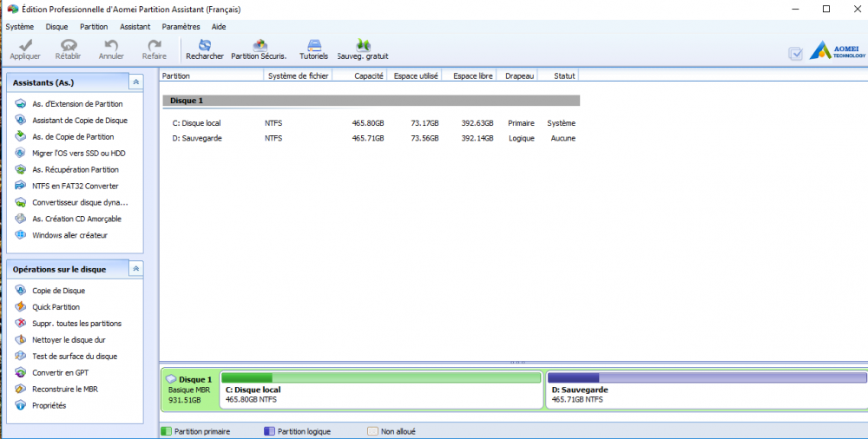Click the Appliquer checkmark toolbar icon
The height and width of the screenshot is (439, 868).
[x=25, y=45]
